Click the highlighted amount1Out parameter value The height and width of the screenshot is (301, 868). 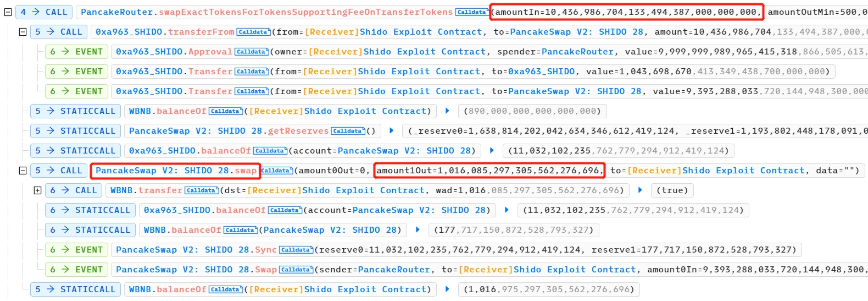(x=489, y=171)
